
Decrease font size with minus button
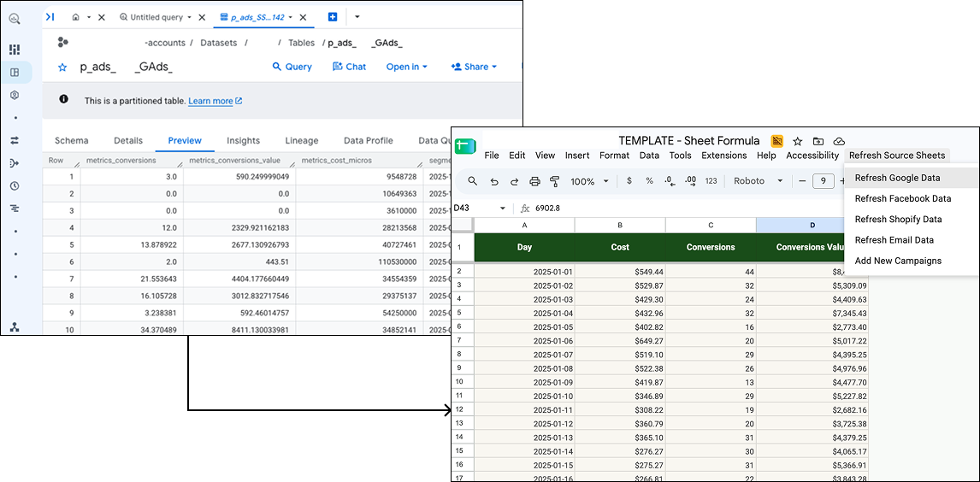coord(802,181)
